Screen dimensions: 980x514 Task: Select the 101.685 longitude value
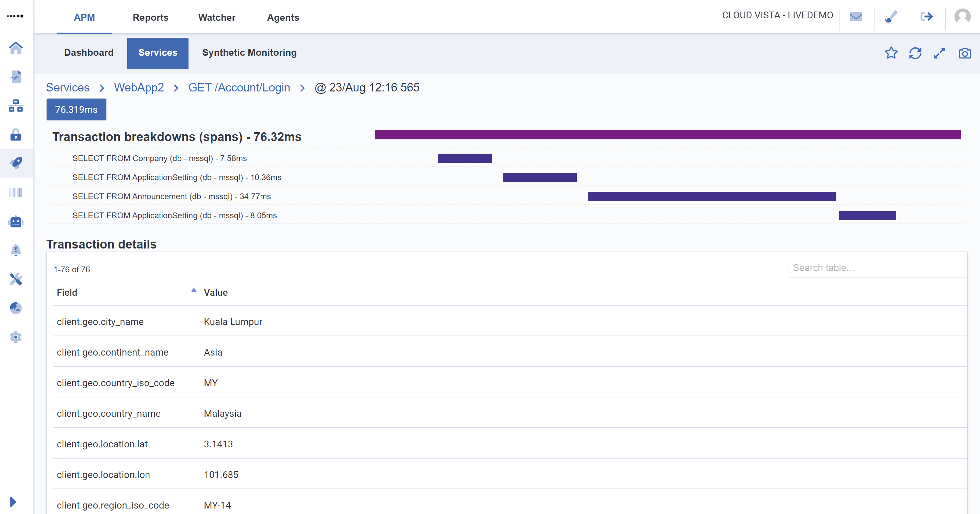pos(221,475)
